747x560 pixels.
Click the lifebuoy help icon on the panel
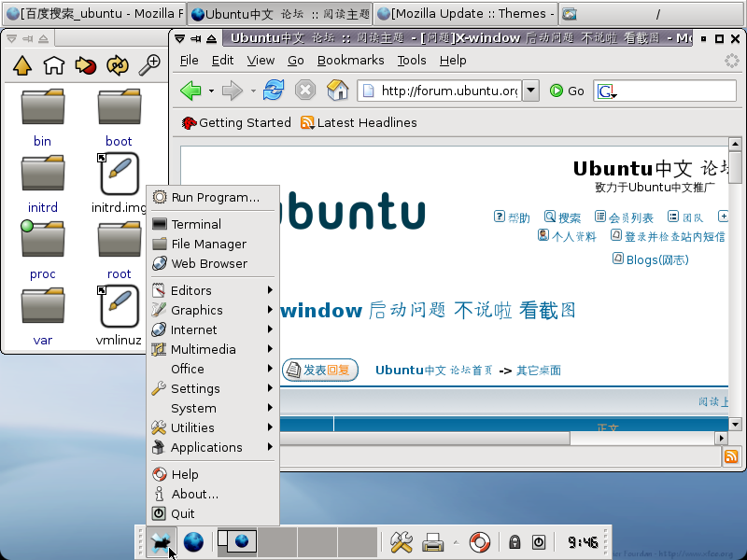480,542
